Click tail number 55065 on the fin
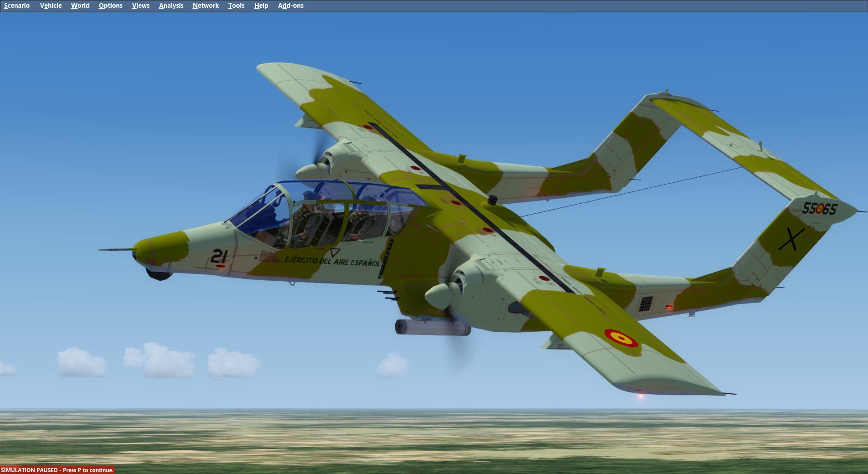 [x=819, y=209]
